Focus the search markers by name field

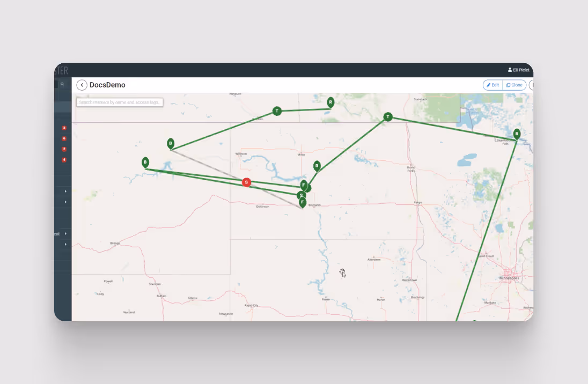120,102
